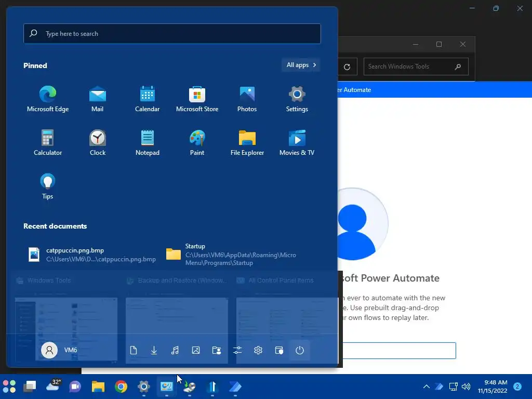This screenshot has width=532, height=399.
Task: Launch the Calculator app
Action: (48, 143)
